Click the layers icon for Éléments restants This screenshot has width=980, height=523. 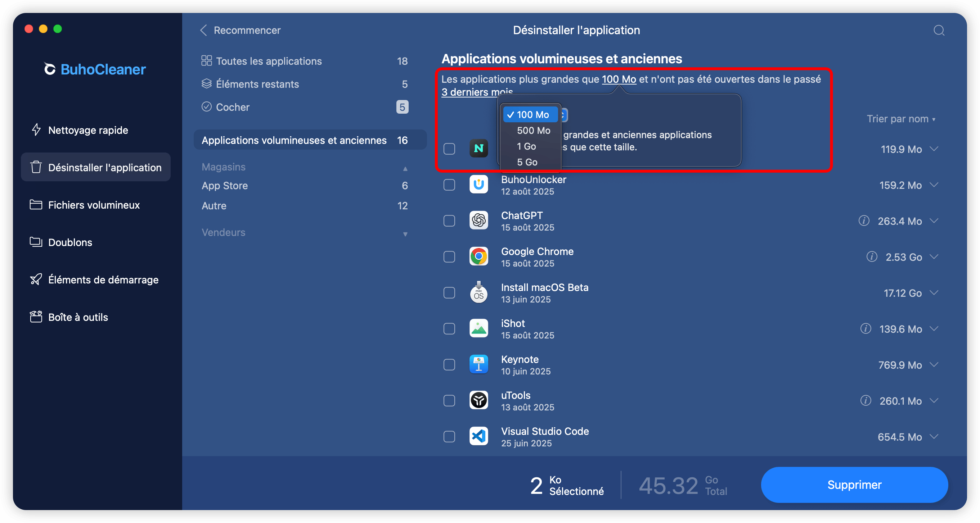206,83
